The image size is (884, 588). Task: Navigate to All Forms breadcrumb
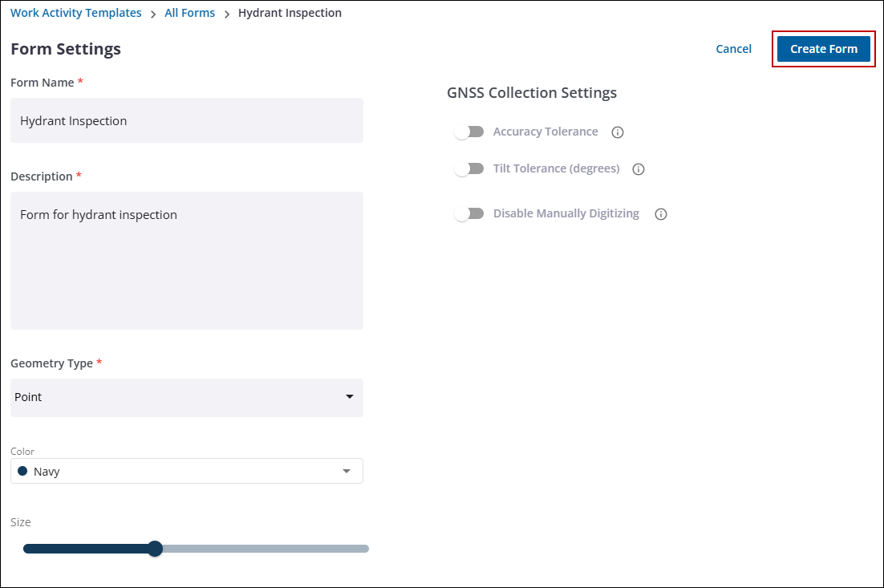point(189,13)
